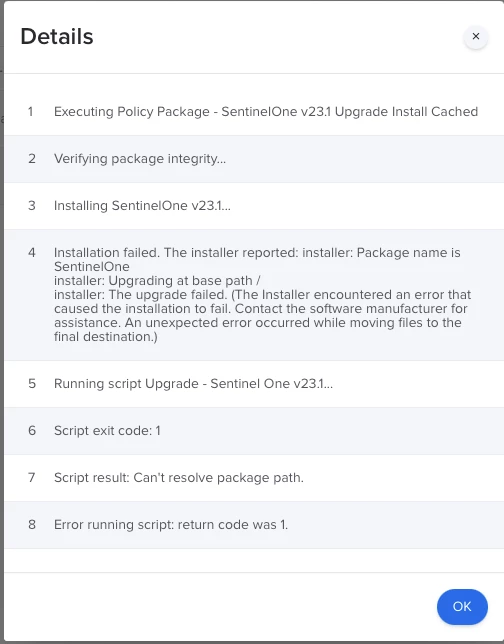Click line number 5 in the log
This screenshot has width=504, height=644.
click(x=32, y=384)
